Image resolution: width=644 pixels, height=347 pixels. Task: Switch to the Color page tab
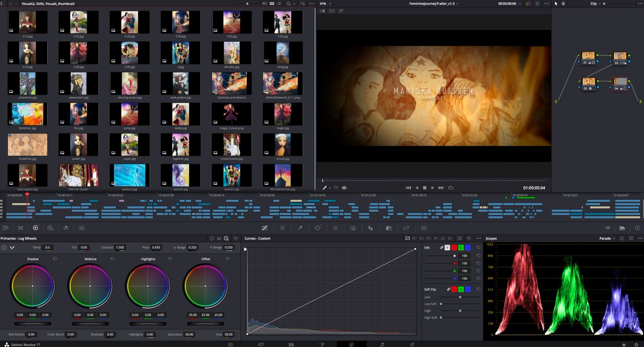coord(352,344)
